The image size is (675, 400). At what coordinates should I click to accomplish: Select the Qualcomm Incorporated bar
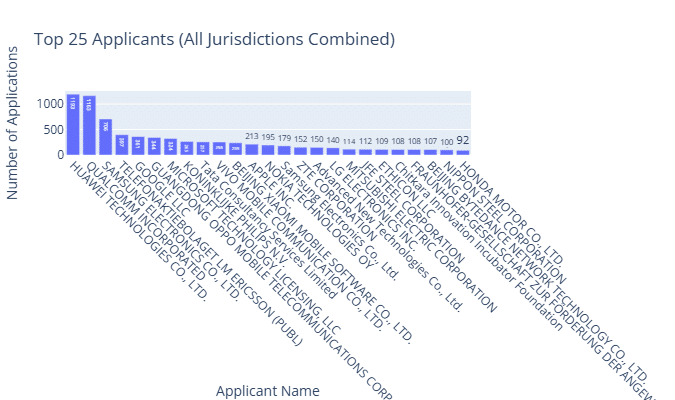pos(89,126)
